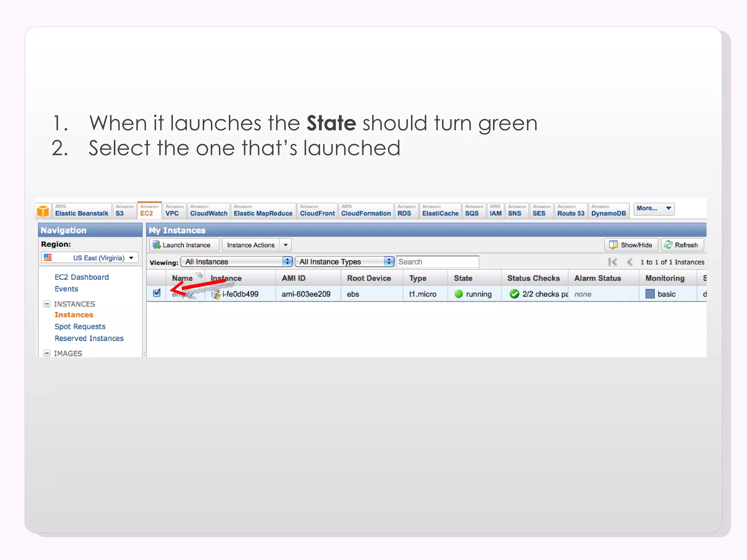Click the Windows instance icon beside i-fe0db499
The width and height of the screenshot is (747, 560).
point(216,294)
